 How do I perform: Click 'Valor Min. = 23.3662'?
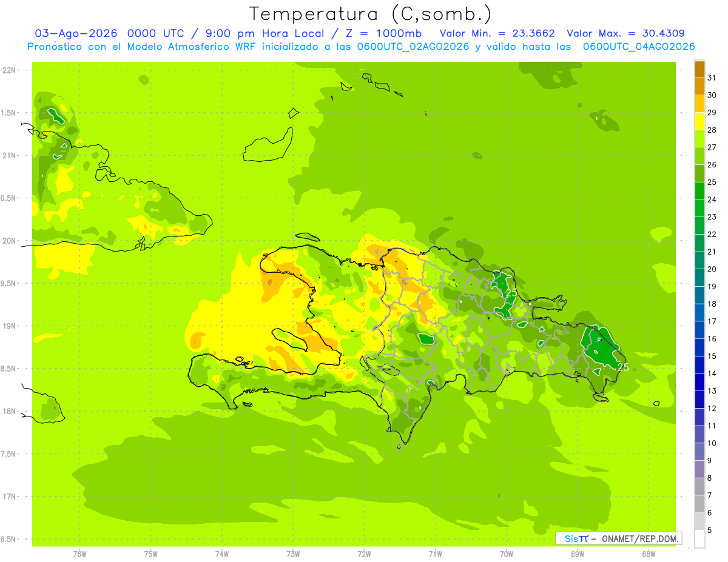point(497,33)
